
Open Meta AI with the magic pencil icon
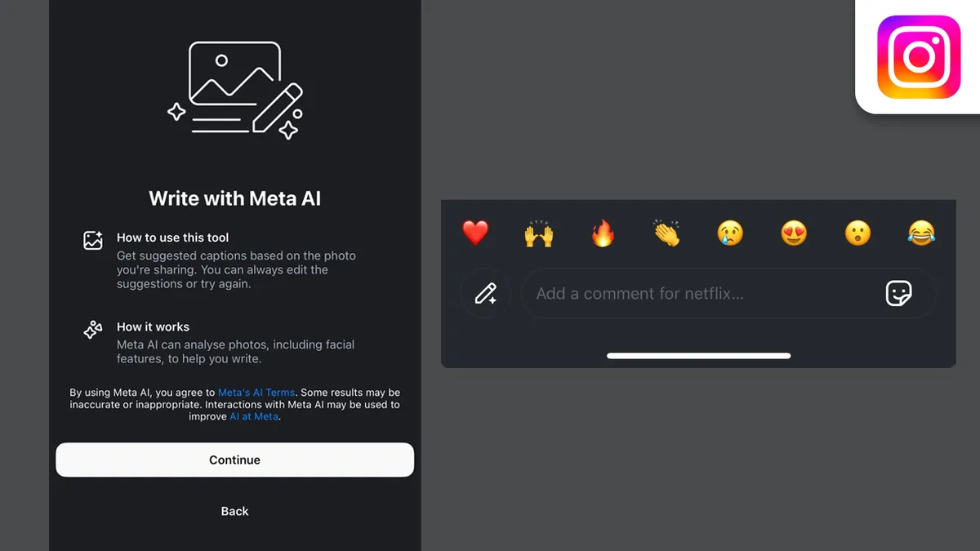486,293
